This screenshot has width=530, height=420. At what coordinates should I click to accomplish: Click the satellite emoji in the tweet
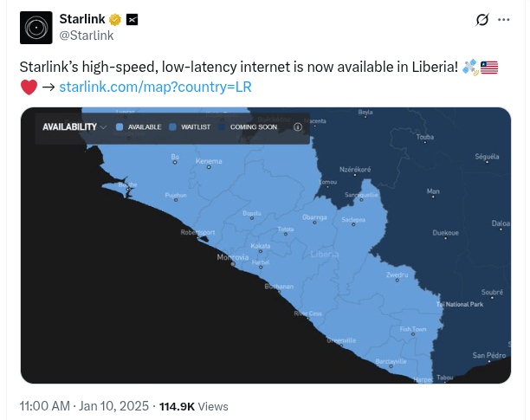[470, 67]
